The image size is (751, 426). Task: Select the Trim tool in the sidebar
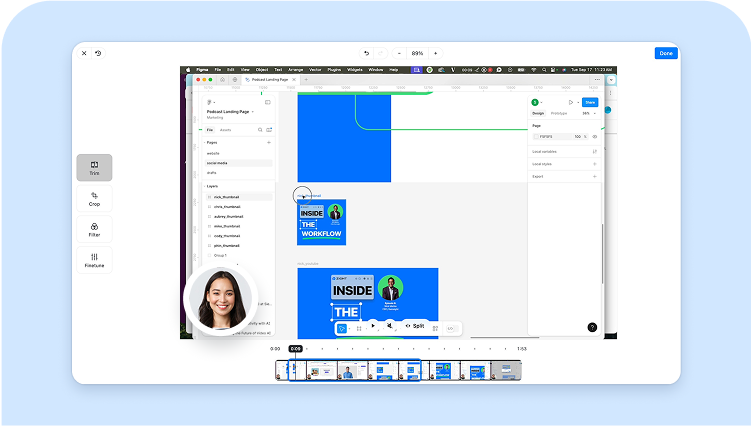pyautogui.click(x=94, y=168)
